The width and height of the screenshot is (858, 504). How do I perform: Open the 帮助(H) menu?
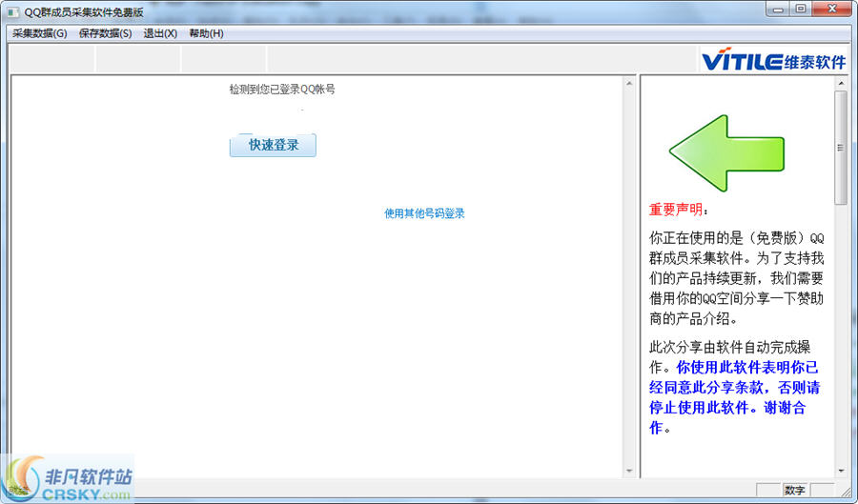(206, 34)
